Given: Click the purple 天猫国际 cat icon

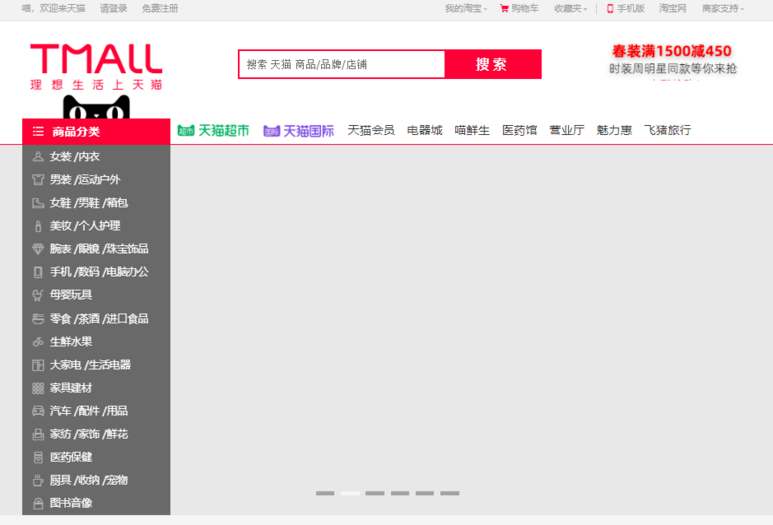Looking at the screenshot, I should (272, 131).
